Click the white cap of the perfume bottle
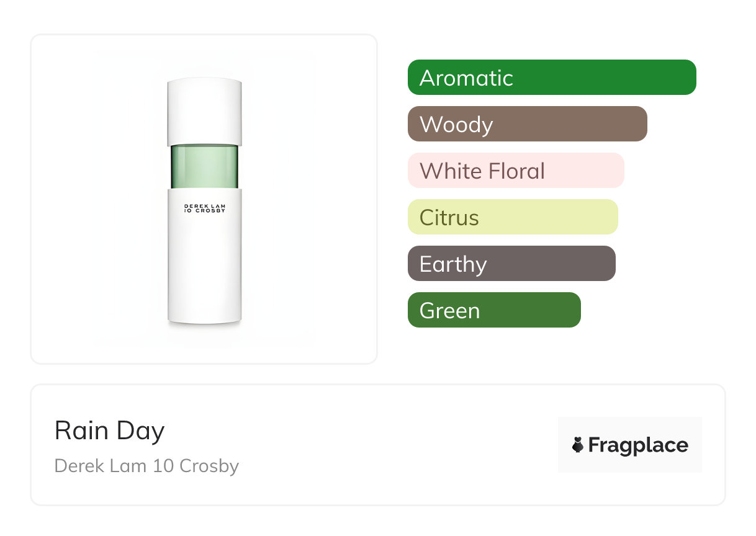The image size is (756, 536). (204, 112)
